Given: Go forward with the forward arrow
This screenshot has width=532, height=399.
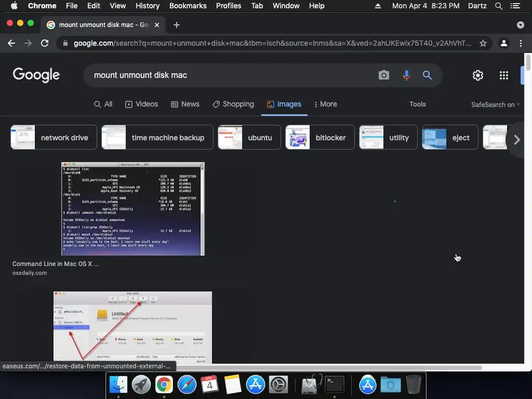Looking at the screenshot, I should coord(28,43).
